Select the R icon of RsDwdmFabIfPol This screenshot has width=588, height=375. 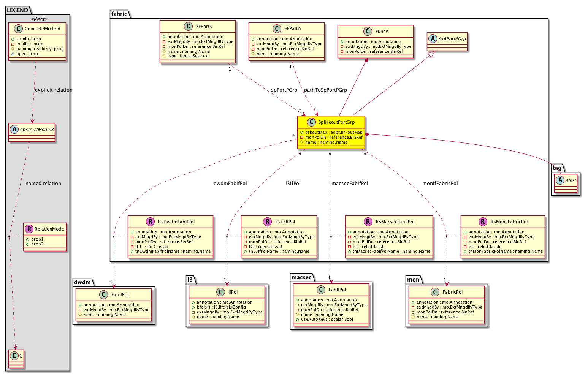click(x=150, y=222)
